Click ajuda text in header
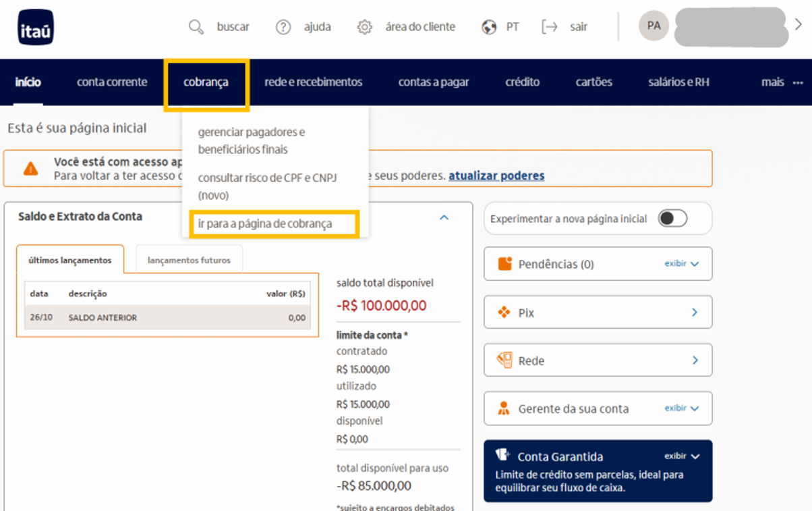This screenshot has height=511, width=812. point(318,27)
